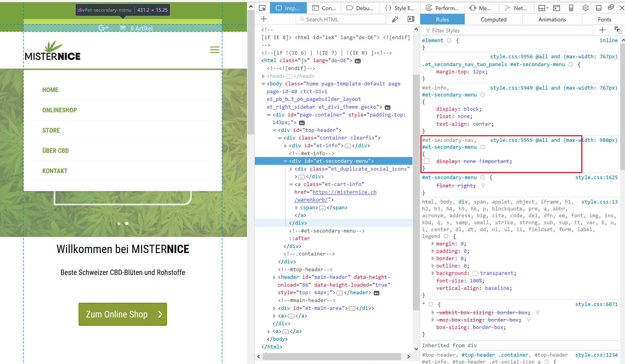This screenshot has width=625, height=364.
Task: Toggle -webkit-box-sizing filter funnel icon
Action: click(537, 312)
